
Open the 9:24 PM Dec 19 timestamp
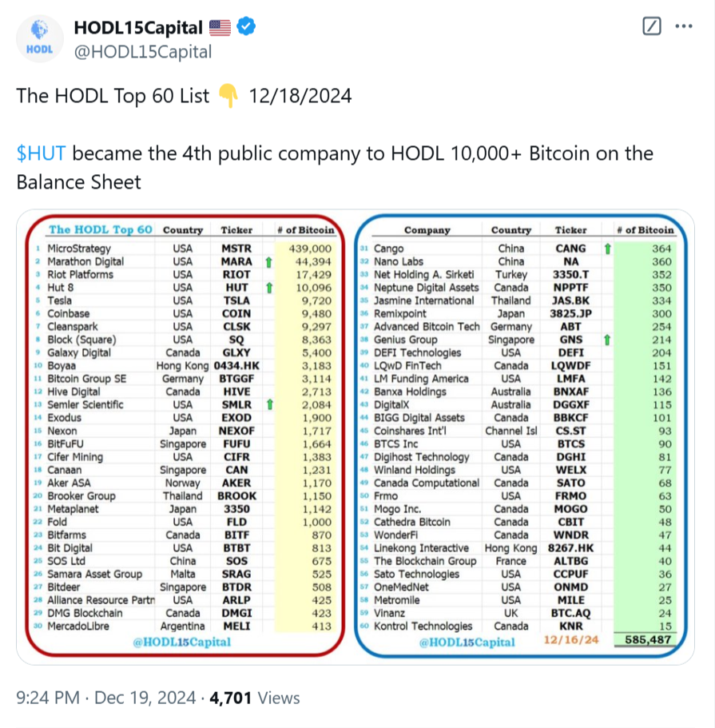105,698
